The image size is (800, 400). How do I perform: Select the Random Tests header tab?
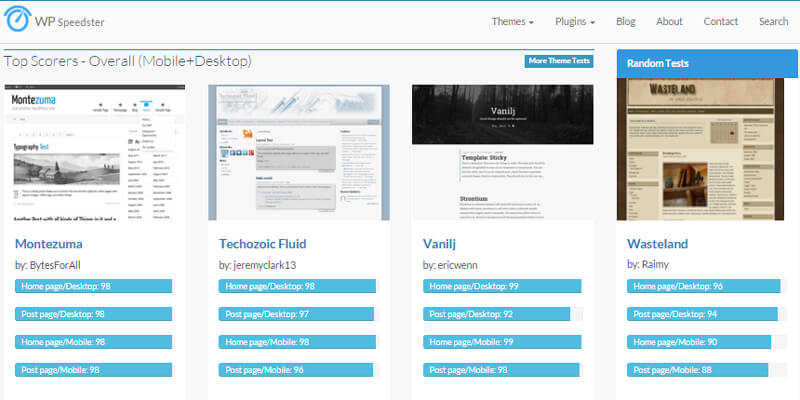[x=707, y=64]
